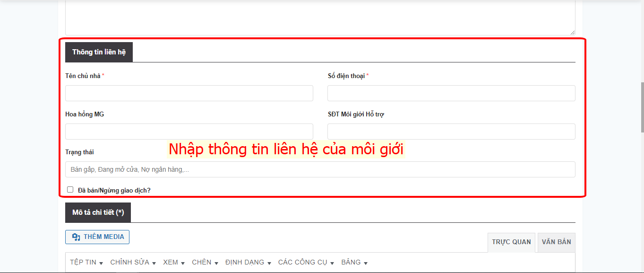The height and width of the screenshot is (273, 644).
Task: Click inside the large text area above
Action: [320, 17]
